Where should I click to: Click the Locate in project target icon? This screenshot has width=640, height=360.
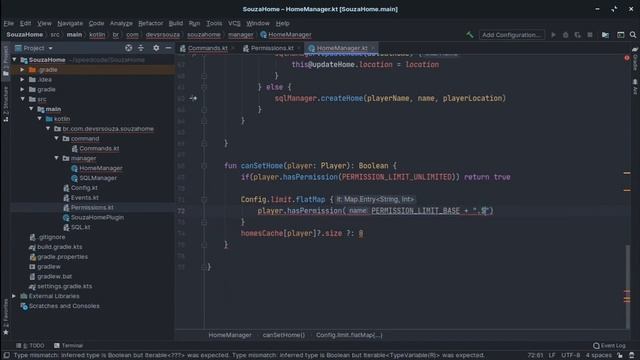[x=129, y=48]
